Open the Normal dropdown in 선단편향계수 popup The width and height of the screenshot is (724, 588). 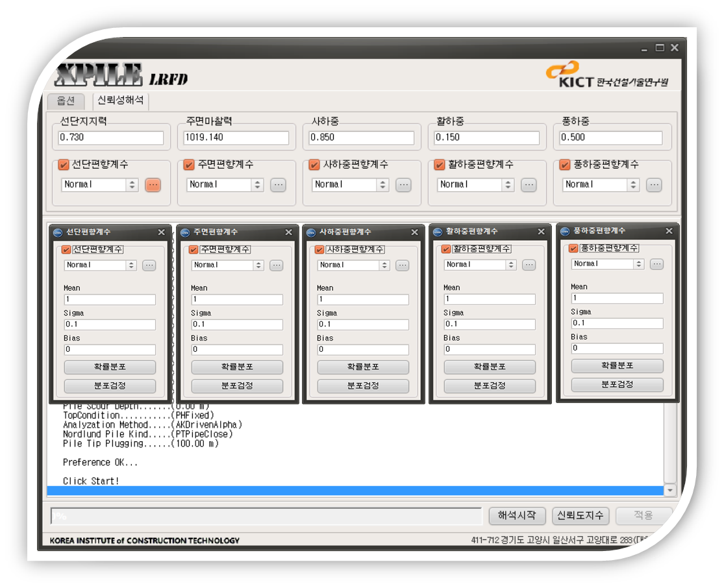tap(101, 265)
